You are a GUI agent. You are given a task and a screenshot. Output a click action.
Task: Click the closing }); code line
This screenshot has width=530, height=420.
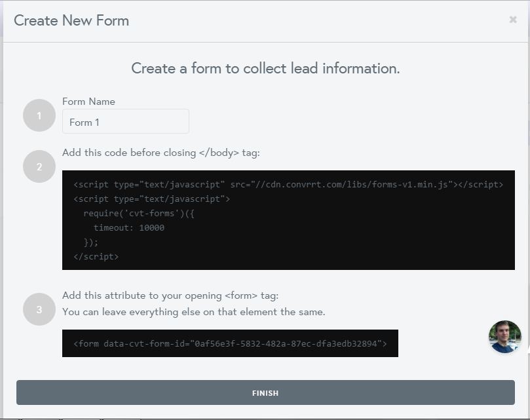[91, 242]
